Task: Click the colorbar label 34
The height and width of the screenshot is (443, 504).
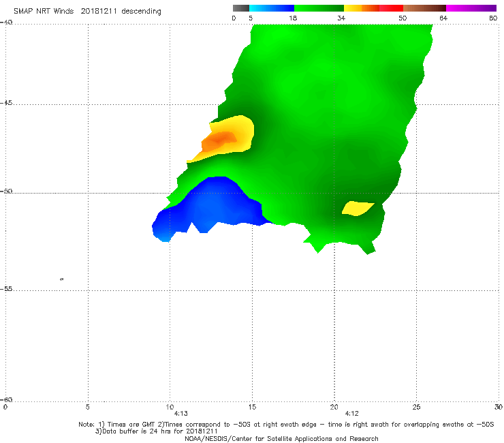Action: click(x=341, y=18)
